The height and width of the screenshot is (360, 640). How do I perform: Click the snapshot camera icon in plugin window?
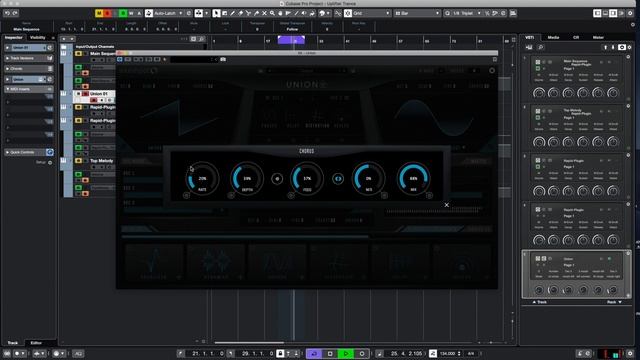223,60
